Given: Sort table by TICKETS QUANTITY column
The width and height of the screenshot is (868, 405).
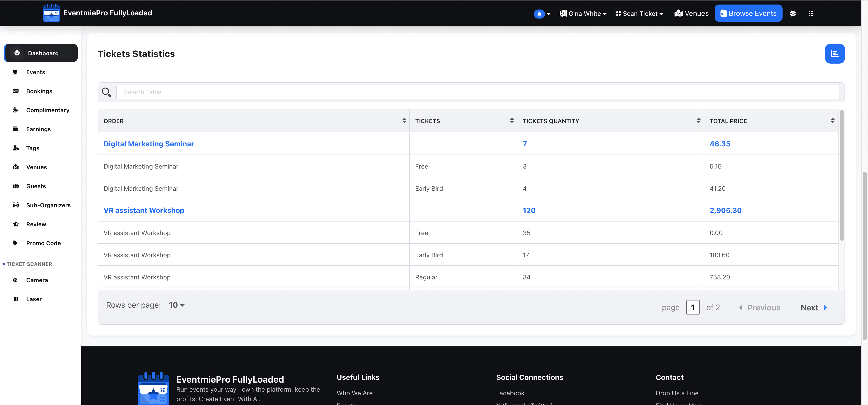Looking at the screenshot, I should tap(698, 121).
